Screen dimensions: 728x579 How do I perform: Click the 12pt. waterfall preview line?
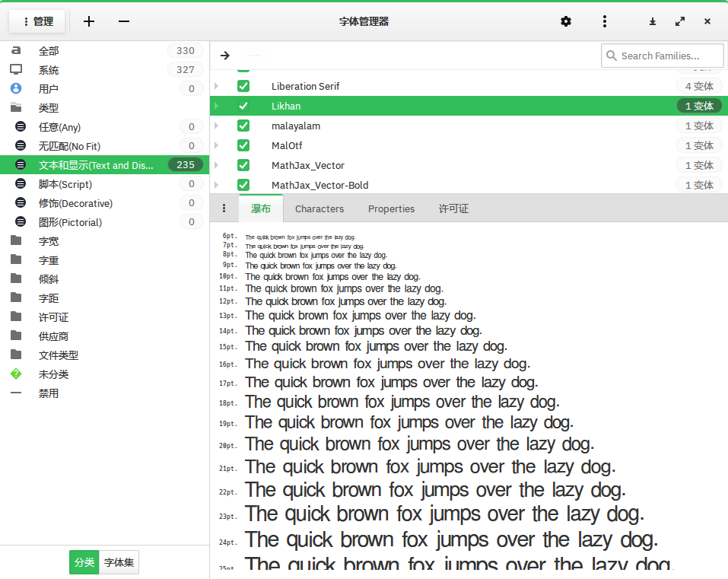[346, 302]
